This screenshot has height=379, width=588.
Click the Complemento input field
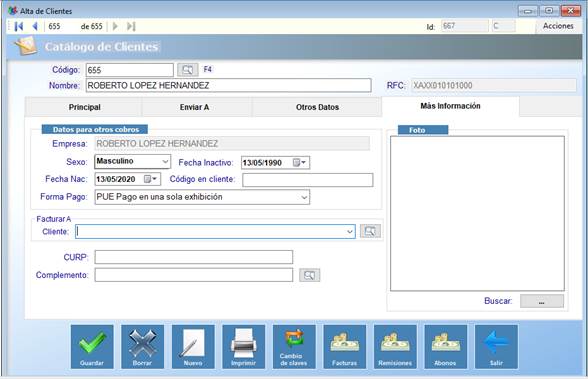click(x=194, y=275)
